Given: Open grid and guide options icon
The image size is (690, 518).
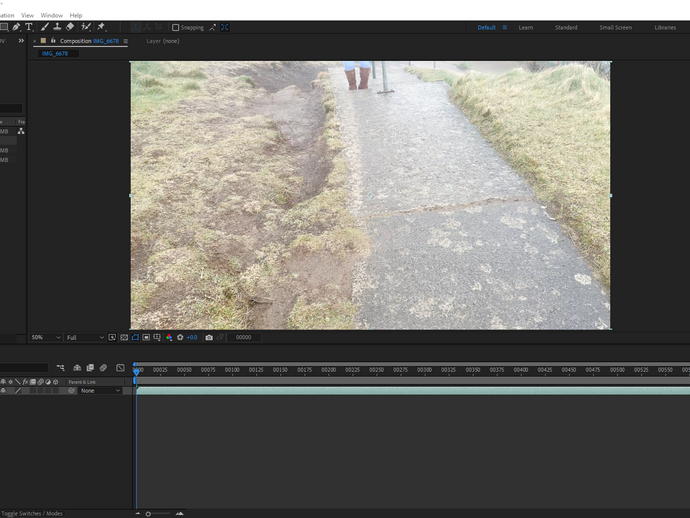Looking at the screenshot, I should (x=157, y=338).
